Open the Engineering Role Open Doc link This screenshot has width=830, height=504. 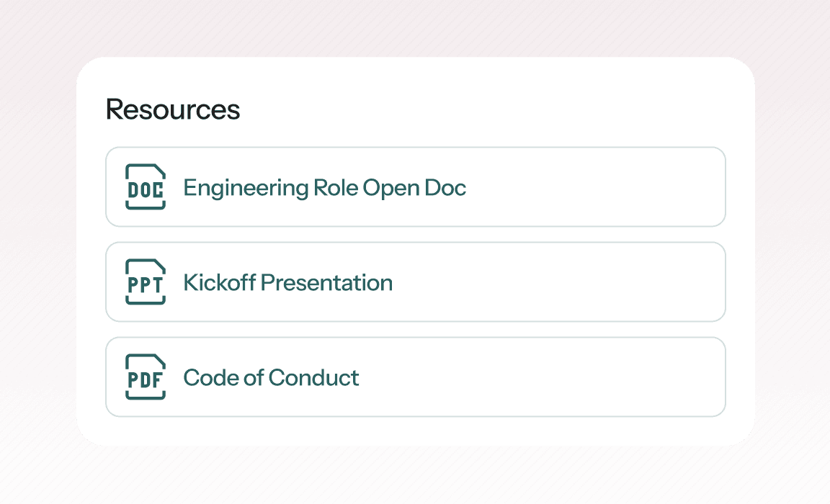tap(324, 188)
